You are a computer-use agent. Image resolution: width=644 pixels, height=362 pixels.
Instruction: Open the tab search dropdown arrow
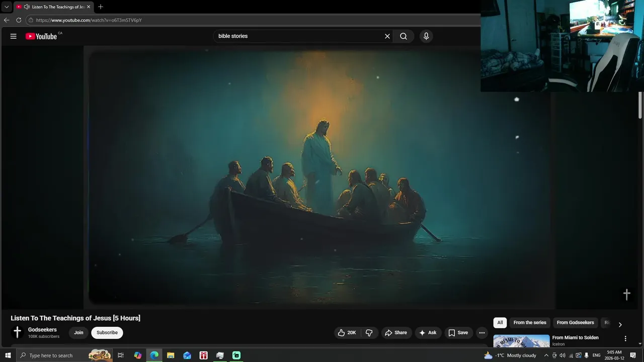(7, 7)
